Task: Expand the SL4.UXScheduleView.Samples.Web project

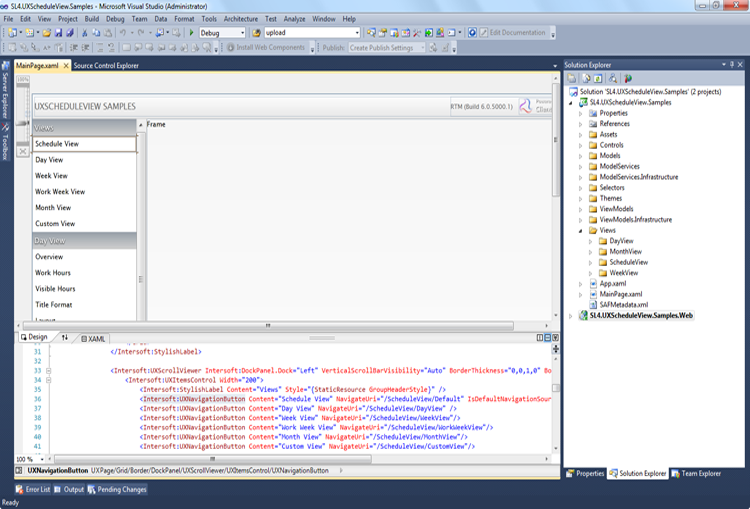Action: (x=571, y=316)
